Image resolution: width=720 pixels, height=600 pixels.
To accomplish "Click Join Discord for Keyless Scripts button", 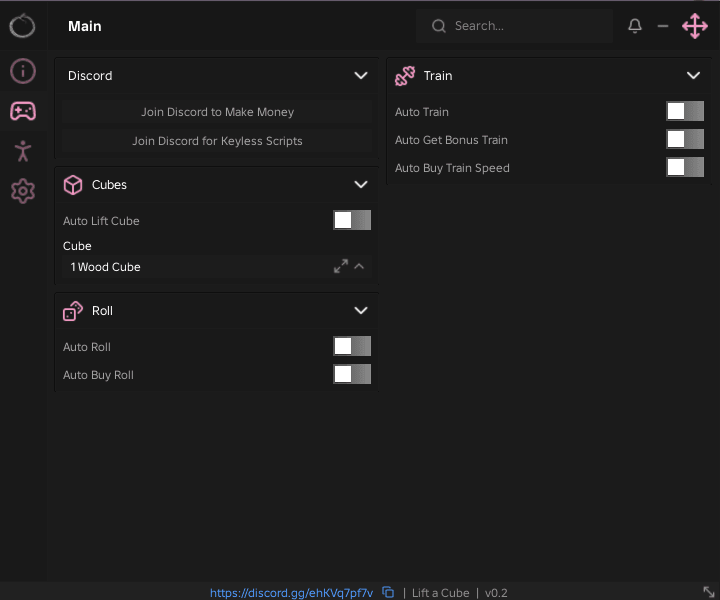I will click(217, 141).
